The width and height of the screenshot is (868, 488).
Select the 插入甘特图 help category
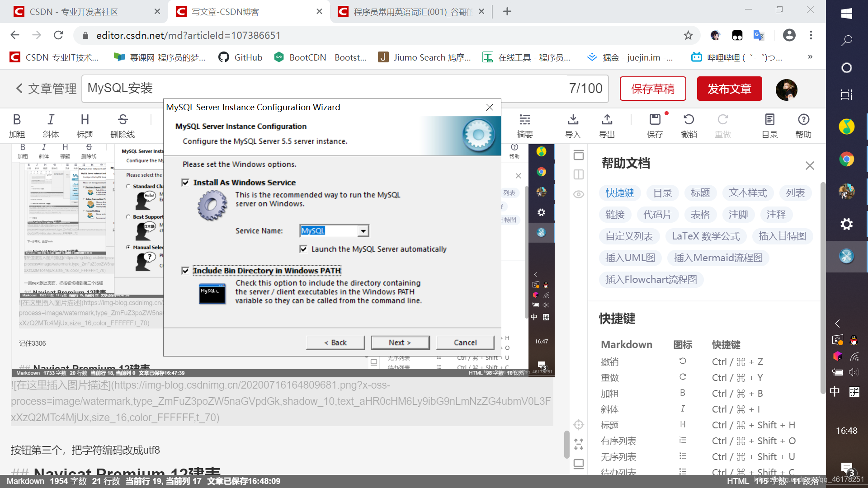point(782,236)
